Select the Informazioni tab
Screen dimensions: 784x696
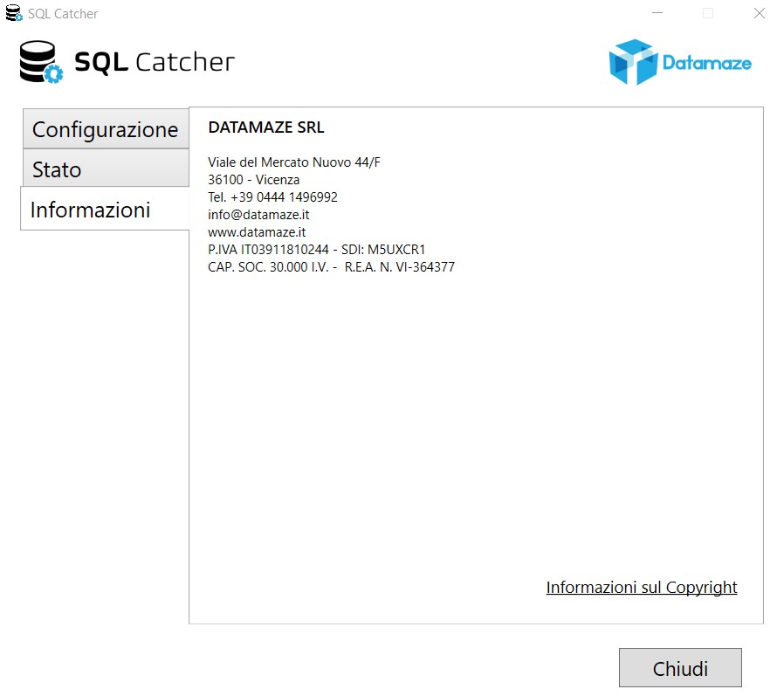[105, 209]
